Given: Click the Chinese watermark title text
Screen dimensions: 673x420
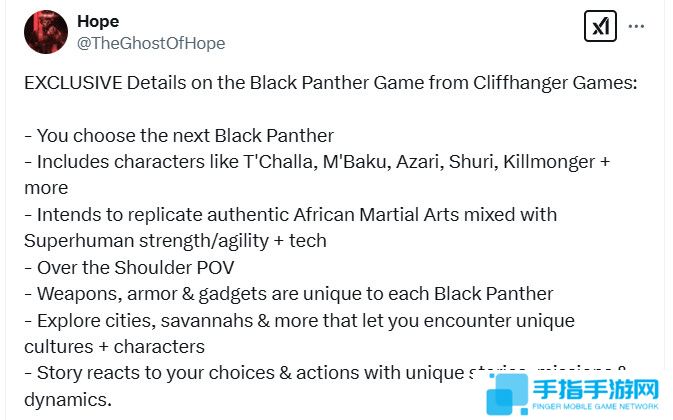Looking at the screenshot, I should point(596,389).
